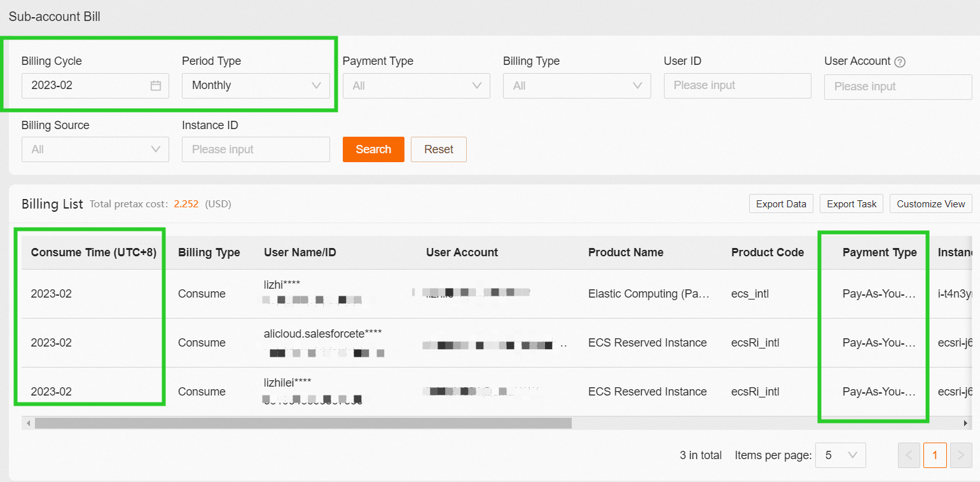
Task: Click the orange Search button
Action: pos(373,149)
